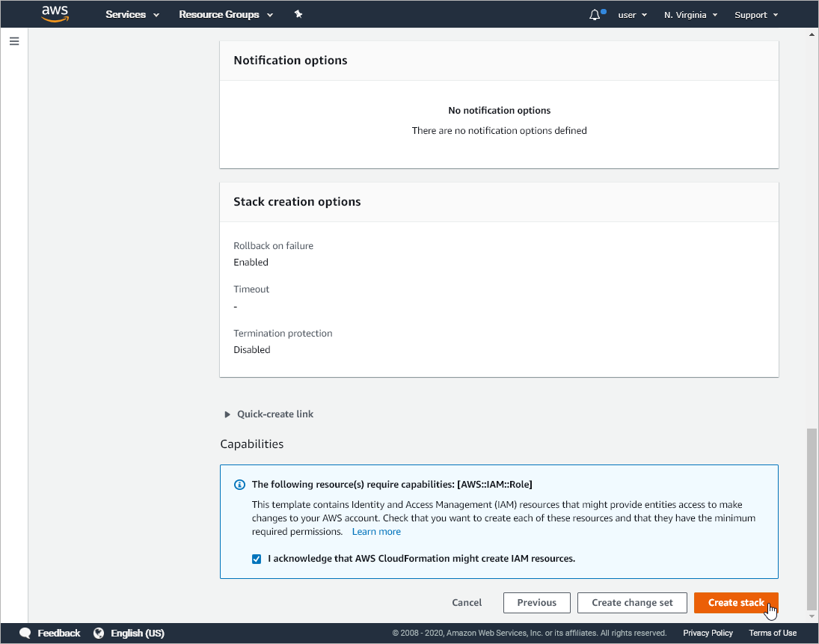Open the notifications bell icon

(x=595, y=15)
